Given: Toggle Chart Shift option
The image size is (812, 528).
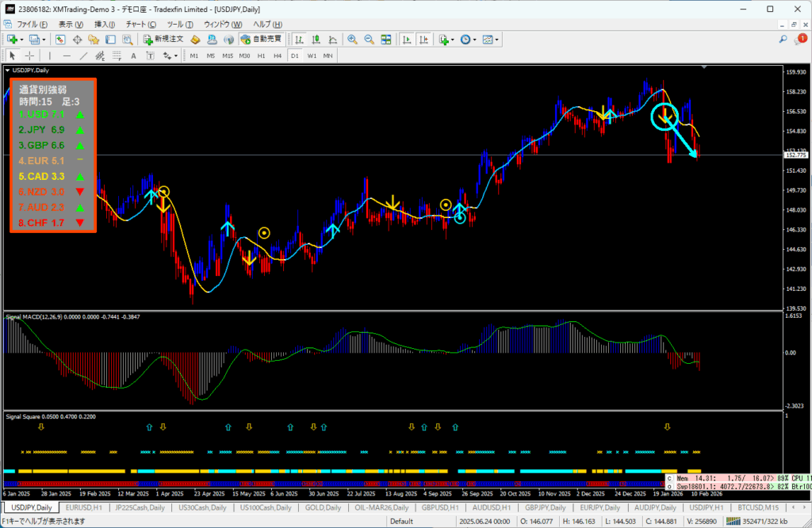Looking at the screenshot, I should [x=423, y=40].
